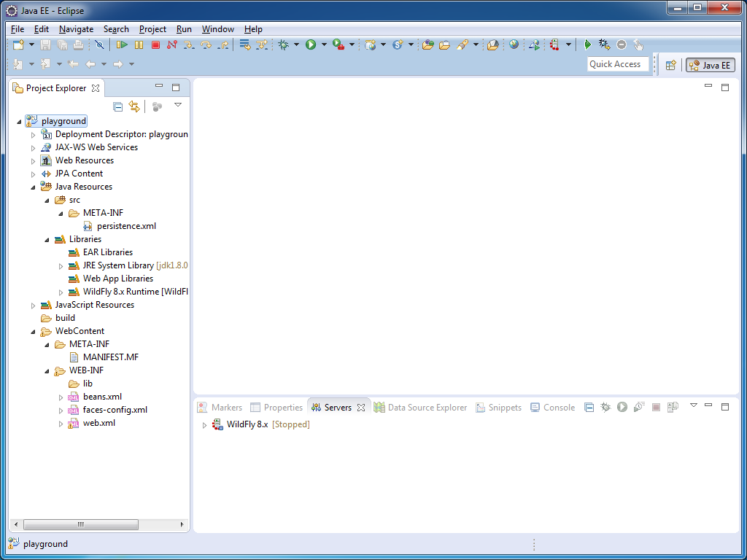Expand the Deployment Descriptor node

[33, 135]
